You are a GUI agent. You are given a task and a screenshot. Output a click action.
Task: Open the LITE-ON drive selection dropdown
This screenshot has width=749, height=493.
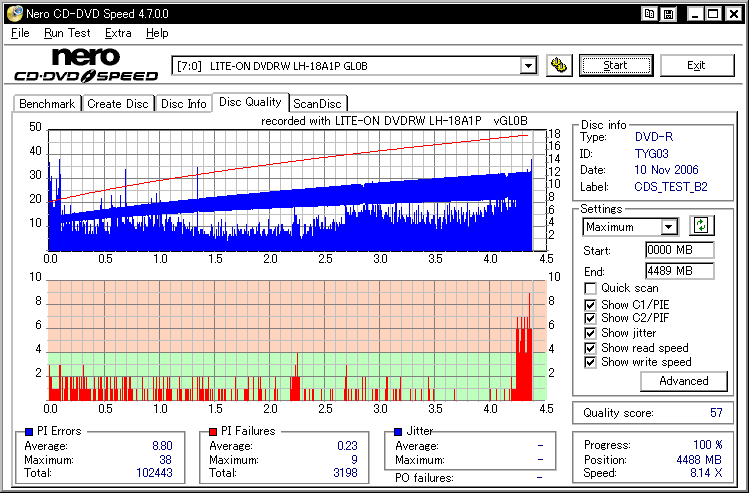528,66
